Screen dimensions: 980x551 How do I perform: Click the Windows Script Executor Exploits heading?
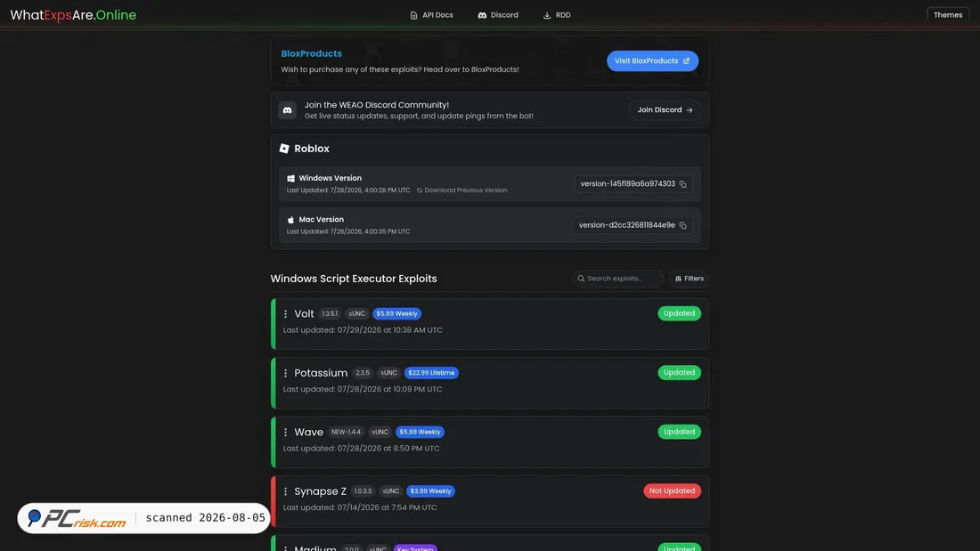pos(354,279)
